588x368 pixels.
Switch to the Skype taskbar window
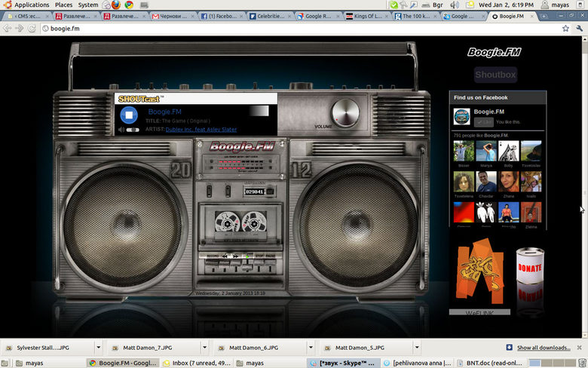click(x=344, y=363)
